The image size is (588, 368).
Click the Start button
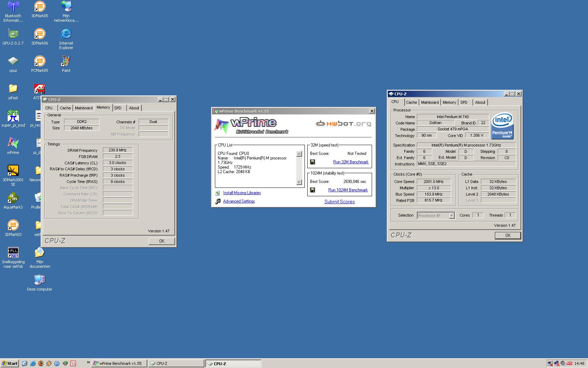point(9,363)
